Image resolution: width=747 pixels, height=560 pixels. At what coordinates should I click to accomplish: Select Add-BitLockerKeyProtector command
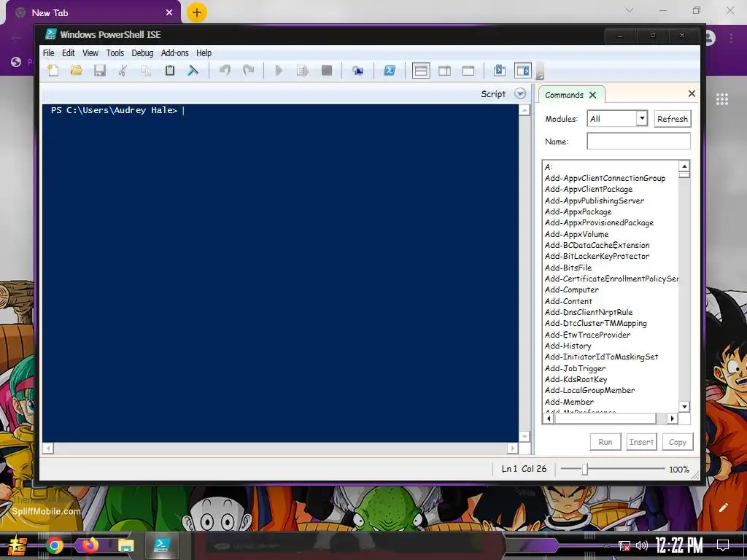pyautogui.click(x=597, y=256)
